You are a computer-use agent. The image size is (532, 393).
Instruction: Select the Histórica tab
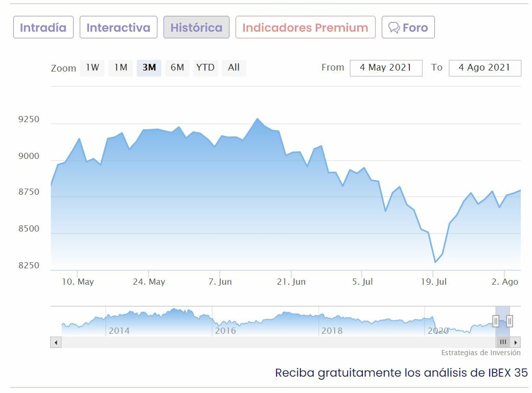click(196, 28)
